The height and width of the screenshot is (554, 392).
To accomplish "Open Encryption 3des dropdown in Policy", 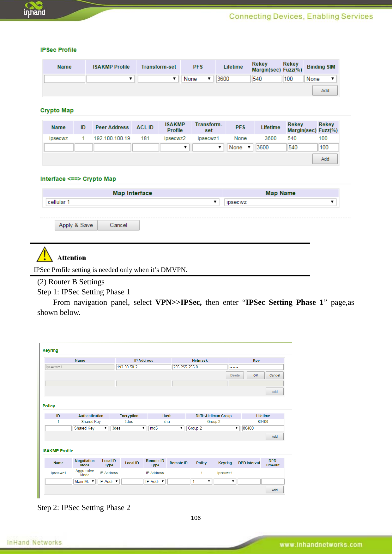I will click(129, 428).
